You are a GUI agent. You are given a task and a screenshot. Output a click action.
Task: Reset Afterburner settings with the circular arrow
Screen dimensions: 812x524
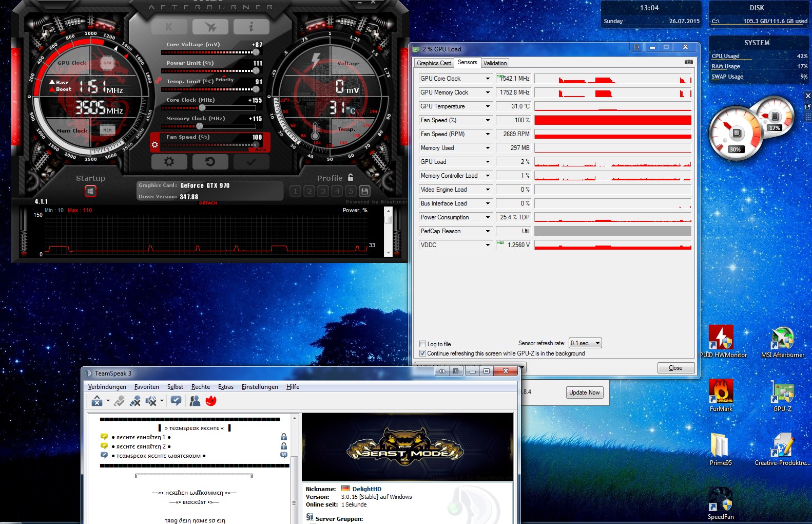(x=210, y=161)
